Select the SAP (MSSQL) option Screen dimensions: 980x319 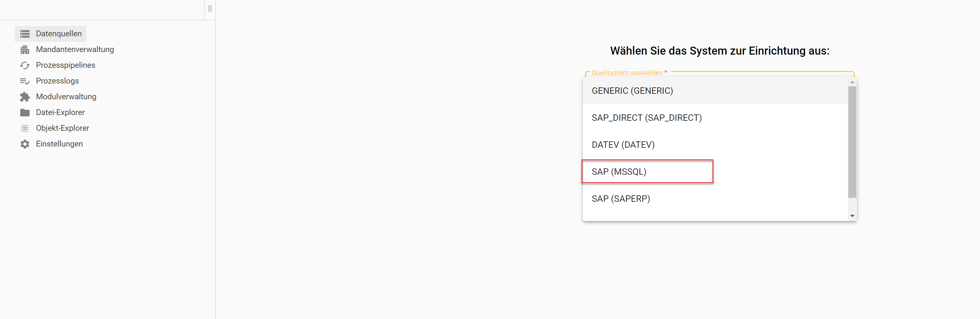618,172
